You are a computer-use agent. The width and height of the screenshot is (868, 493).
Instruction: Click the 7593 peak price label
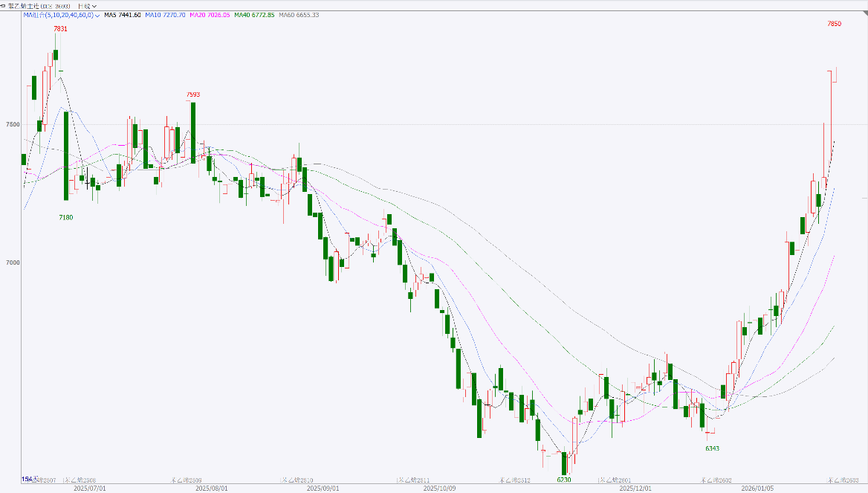pyautogui.click(x=193, y=94)
